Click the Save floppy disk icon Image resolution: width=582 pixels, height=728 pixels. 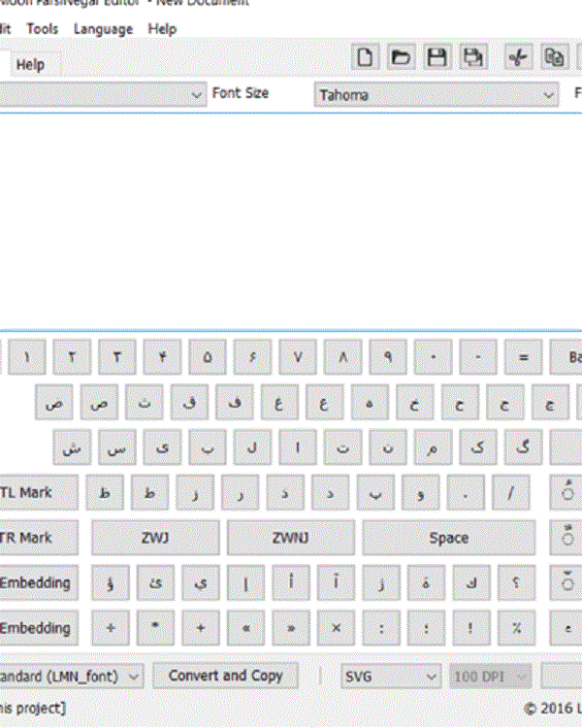[x=437, y=57]
